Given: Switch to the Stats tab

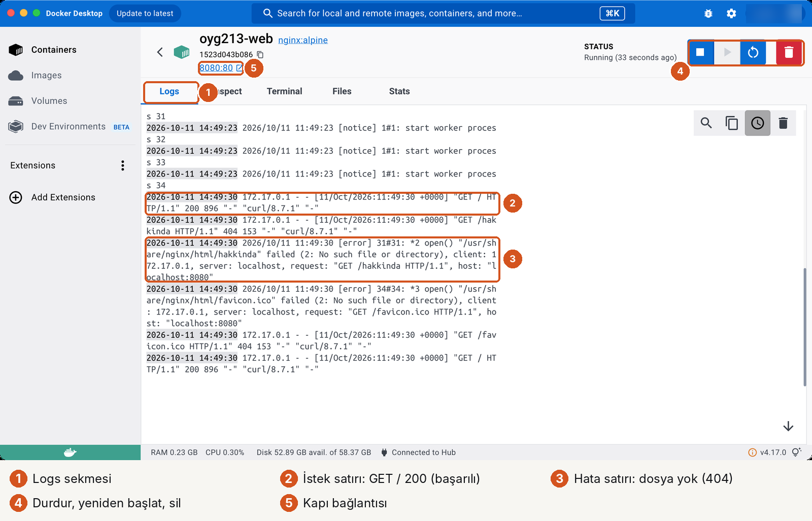Looking at the screenshot, I should [x=399, y=91].
